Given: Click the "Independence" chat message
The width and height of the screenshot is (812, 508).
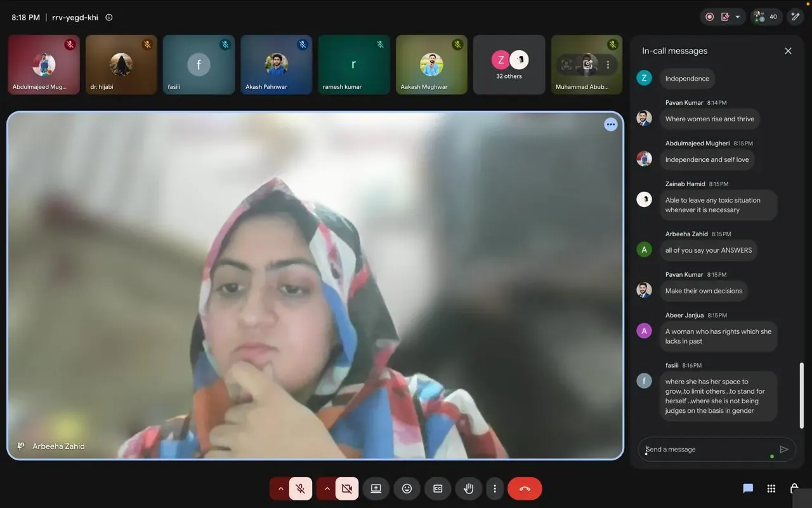Looking at the screenshot, I should tap(687, 79).
